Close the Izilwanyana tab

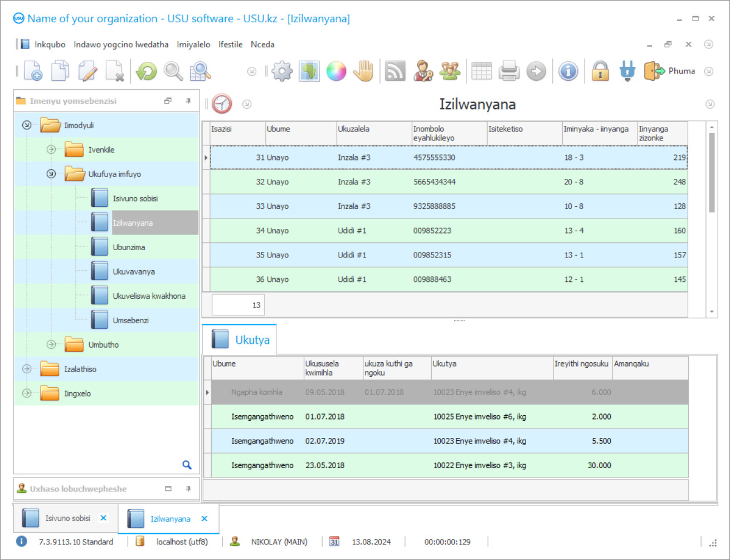click(205, 519)
